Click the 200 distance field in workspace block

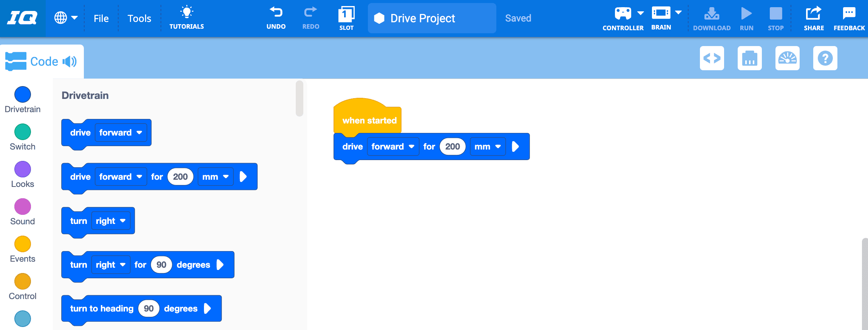[452, 146]
